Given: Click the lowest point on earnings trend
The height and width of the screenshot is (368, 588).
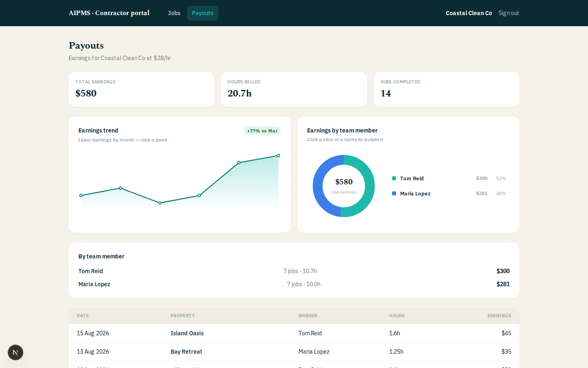Looking at the screenshot, I should [160, 203].
